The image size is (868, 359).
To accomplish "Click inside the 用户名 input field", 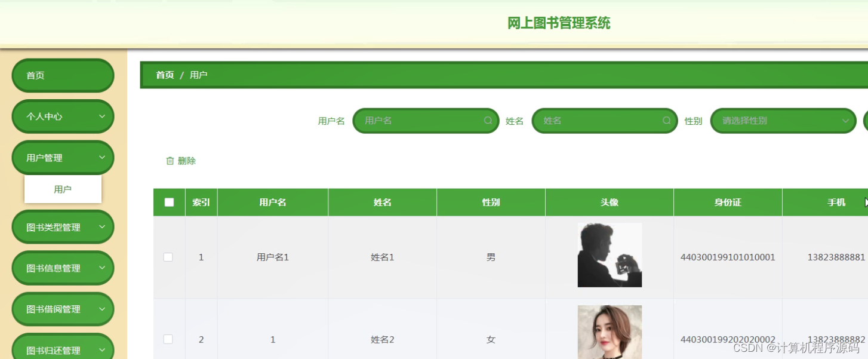I will [418, 120].
